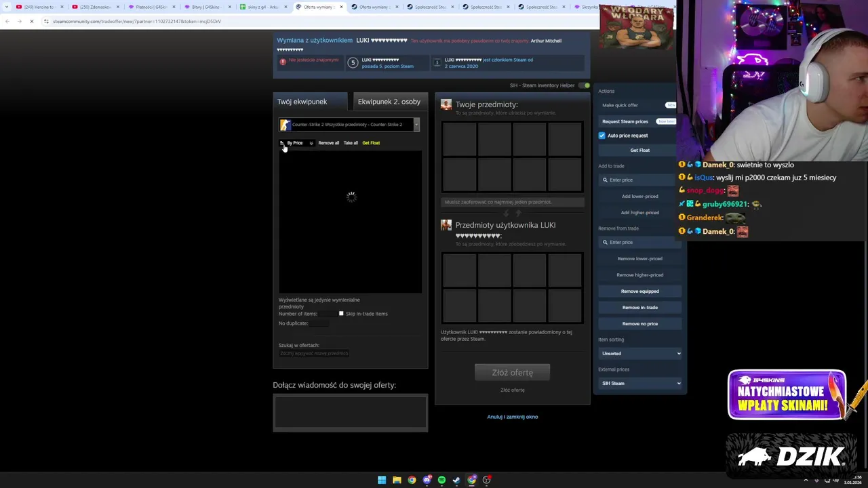Switch to the Platności G4Skins tab

[151, 7]
